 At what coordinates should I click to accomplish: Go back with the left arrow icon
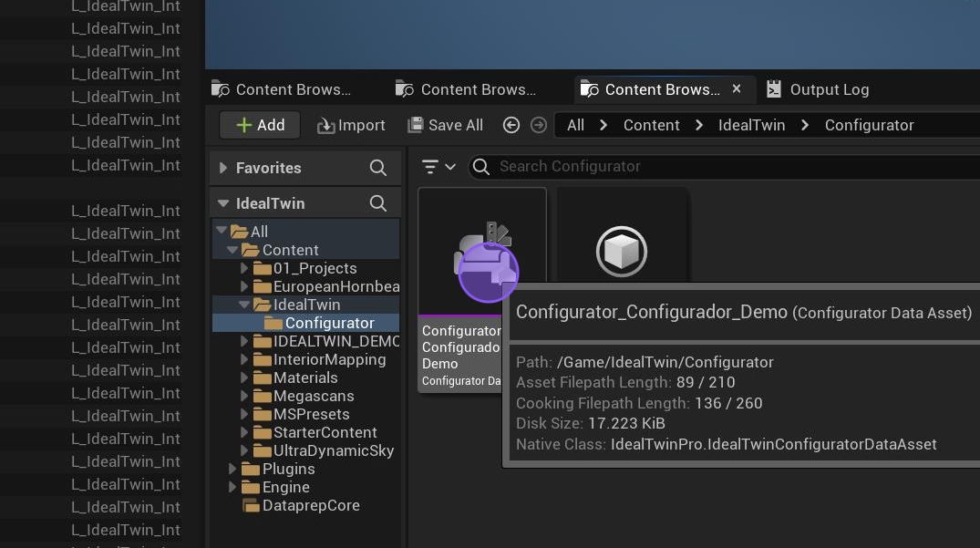pyautogui.click(x=511, y=125)
